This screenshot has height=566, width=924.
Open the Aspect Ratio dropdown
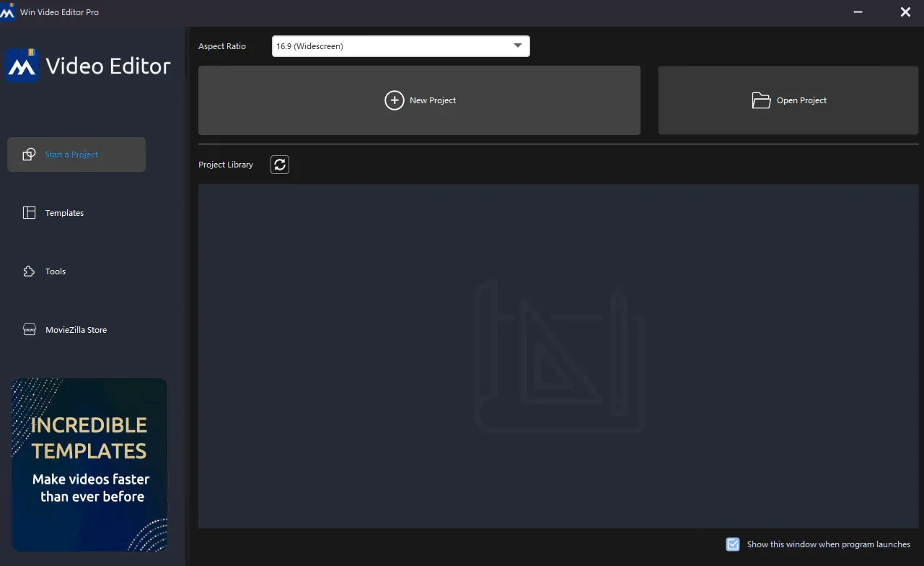click(401, 46)
